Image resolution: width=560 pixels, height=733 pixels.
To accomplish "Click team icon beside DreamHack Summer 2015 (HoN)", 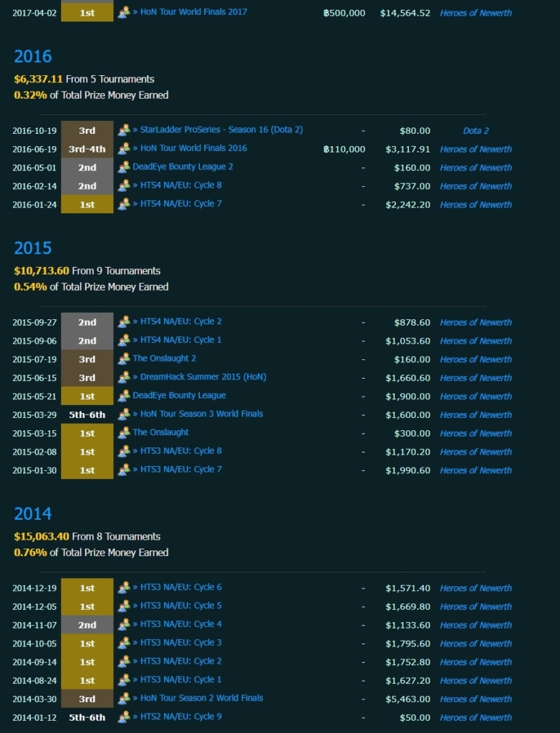I will coord(123,377).
